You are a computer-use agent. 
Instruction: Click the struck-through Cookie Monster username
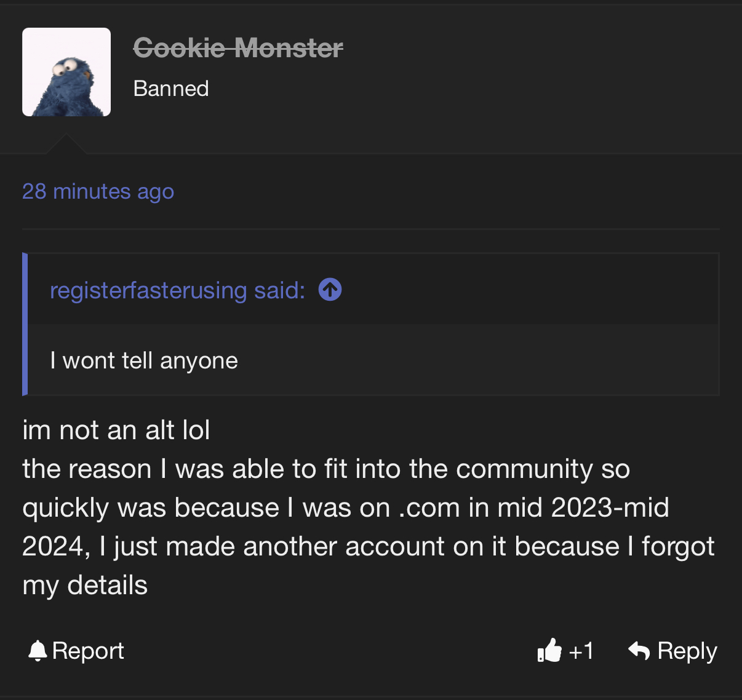point(238,47)
